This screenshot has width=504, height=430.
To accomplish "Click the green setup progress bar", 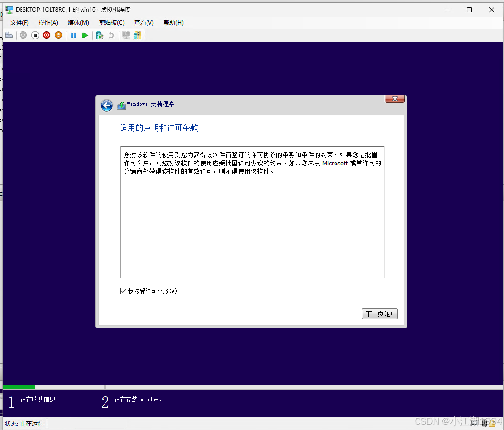I will pos(19,387).
